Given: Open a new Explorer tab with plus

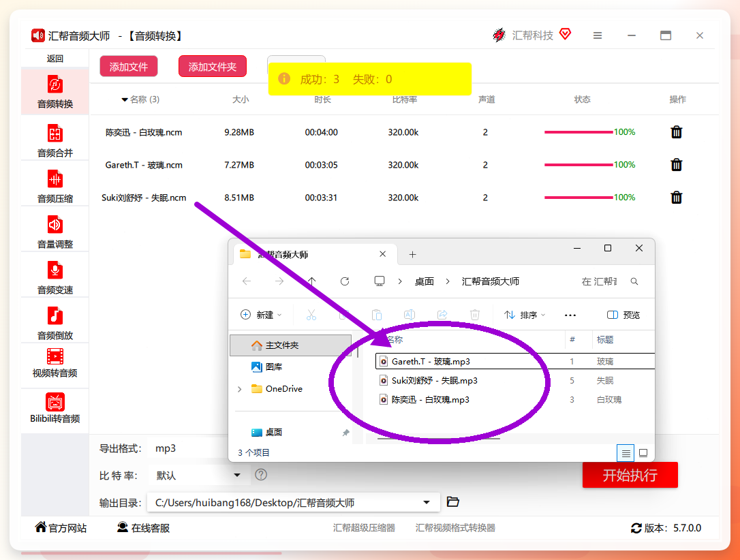Looking at the screenshot, I should [412, 255].
